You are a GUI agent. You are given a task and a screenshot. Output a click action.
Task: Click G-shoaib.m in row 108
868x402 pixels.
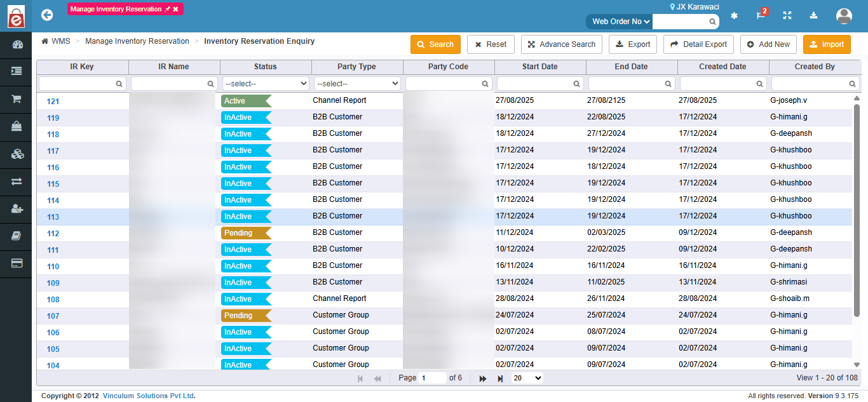[x=790, y=298]
